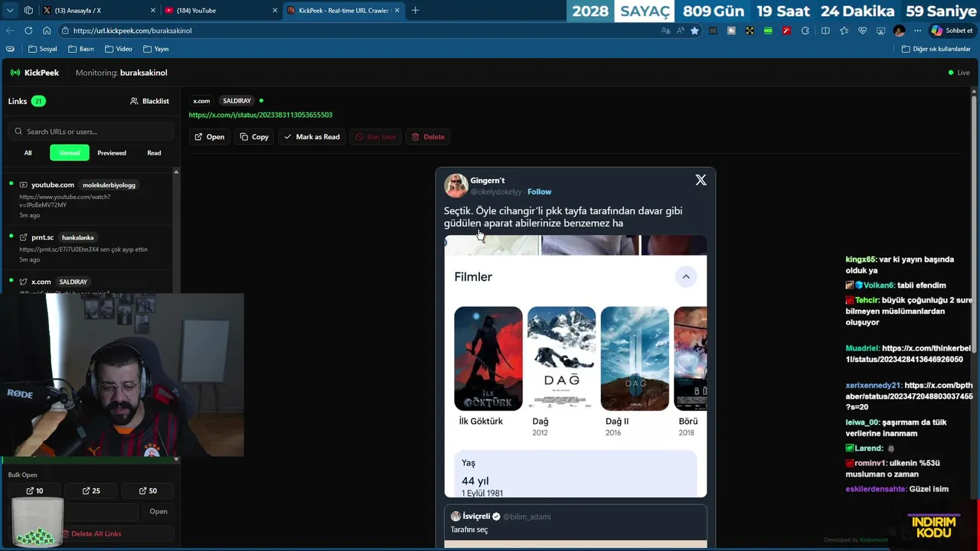Click the SALDIRAY user tag in header
The image size is (980, 551).
[x=237, y=101]
